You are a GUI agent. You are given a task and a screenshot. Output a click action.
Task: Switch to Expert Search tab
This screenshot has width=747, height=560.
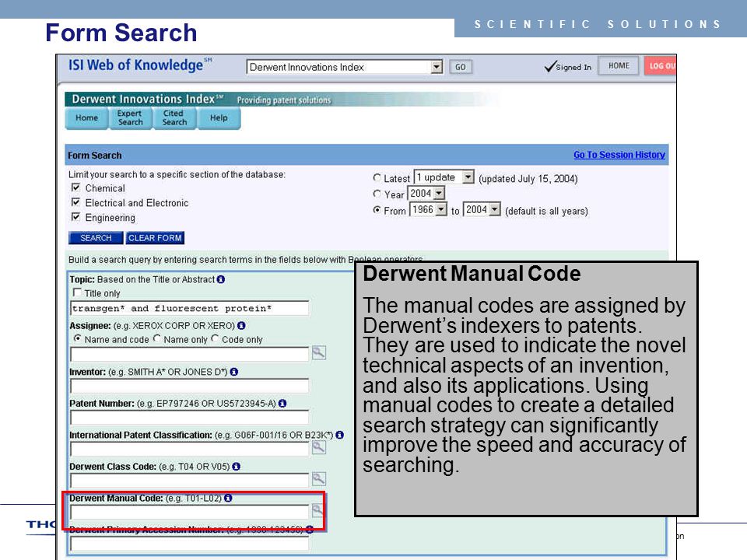(130, 118)
